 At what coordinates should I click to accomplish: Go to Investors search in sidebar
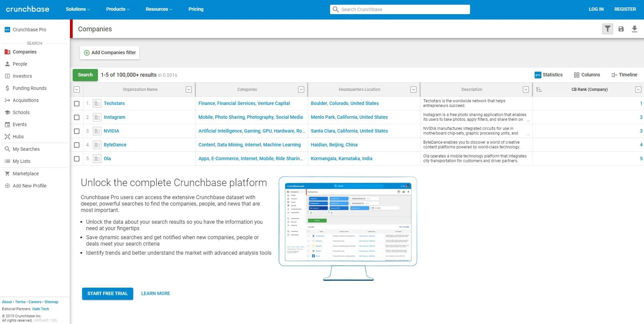click(x=22, y=76)
